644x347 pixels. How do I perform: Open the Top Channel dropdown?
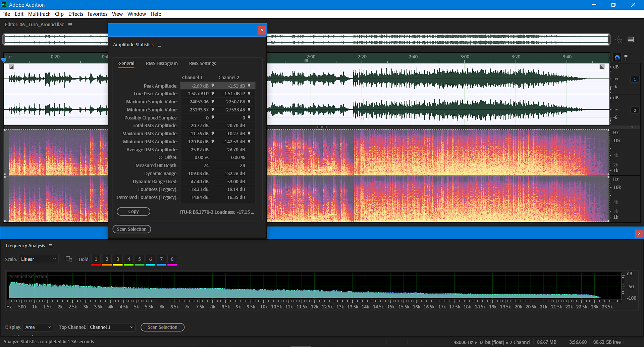[111, 327]
